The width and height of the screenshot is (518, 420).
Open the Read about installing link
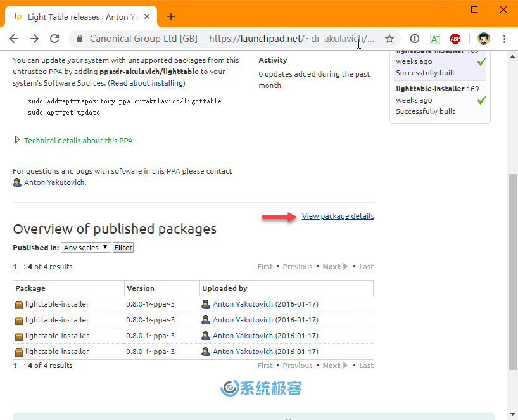(x=147, y=83)
